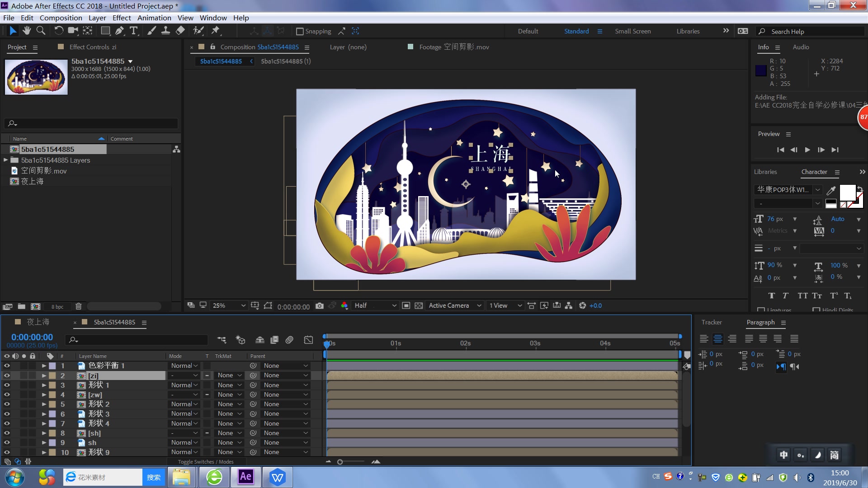The image size is (868, 488).
Task: Click the Snapping toggle button
Action: pos(299,31)
